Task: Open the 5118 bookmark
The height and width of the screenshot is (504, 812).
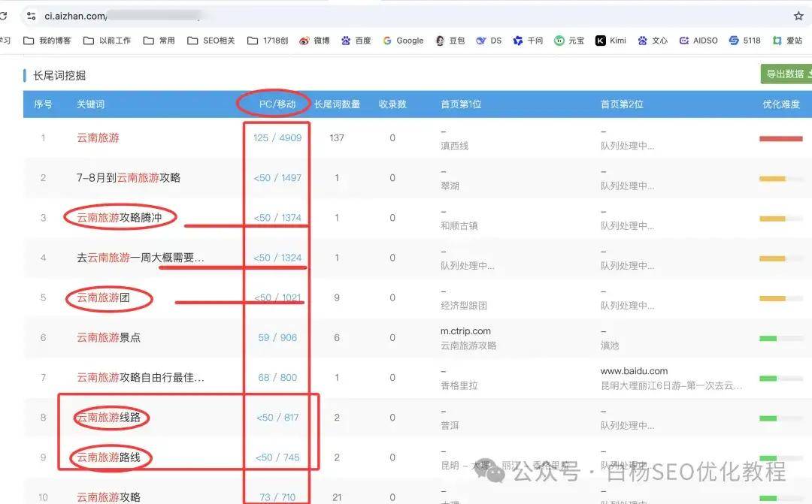Action: tap(744, 41)
